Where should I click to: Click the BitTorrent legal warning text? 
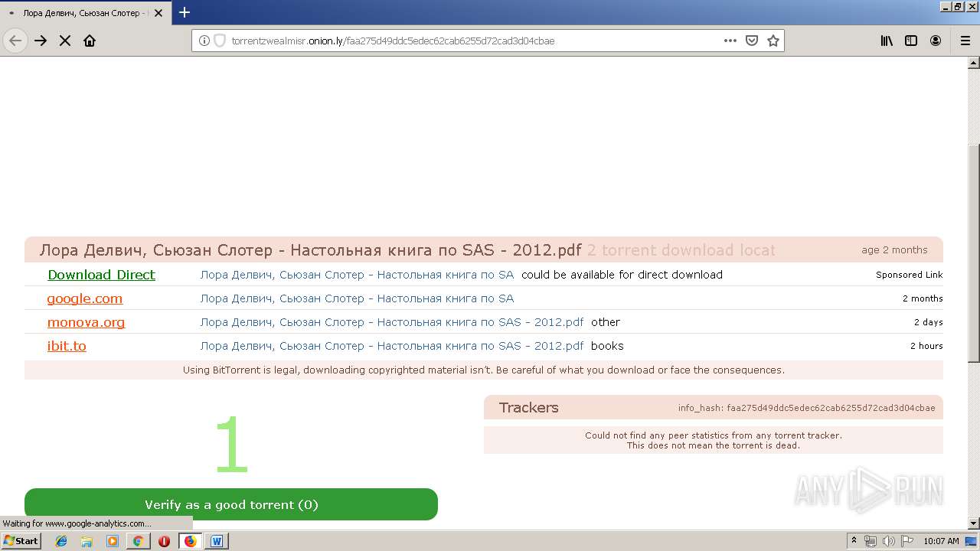coord(484,370)
